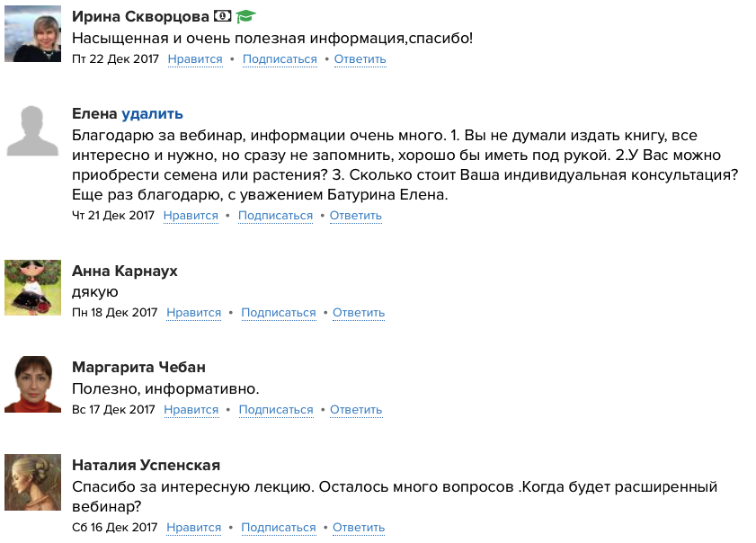Click Ответить under the 21 Дек 2017 comment
Screen dimensions: 756x543
click(x=356, y=216)
